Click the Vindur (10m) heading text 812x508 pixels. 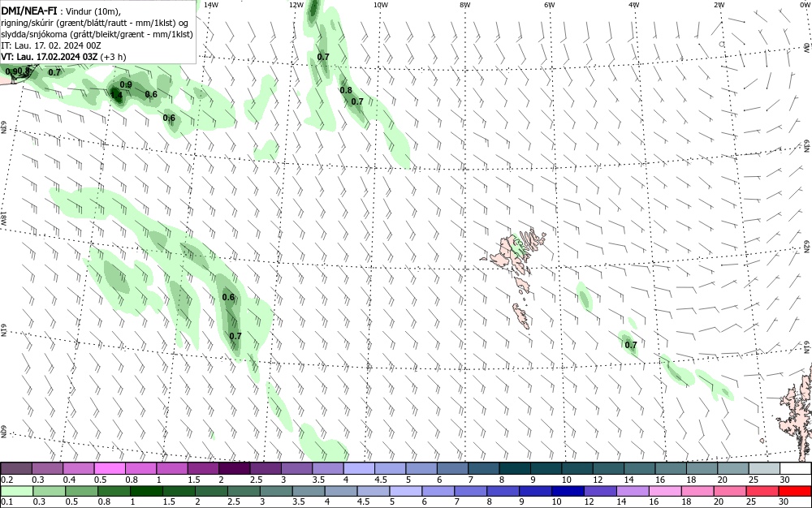tap(93, 12)
